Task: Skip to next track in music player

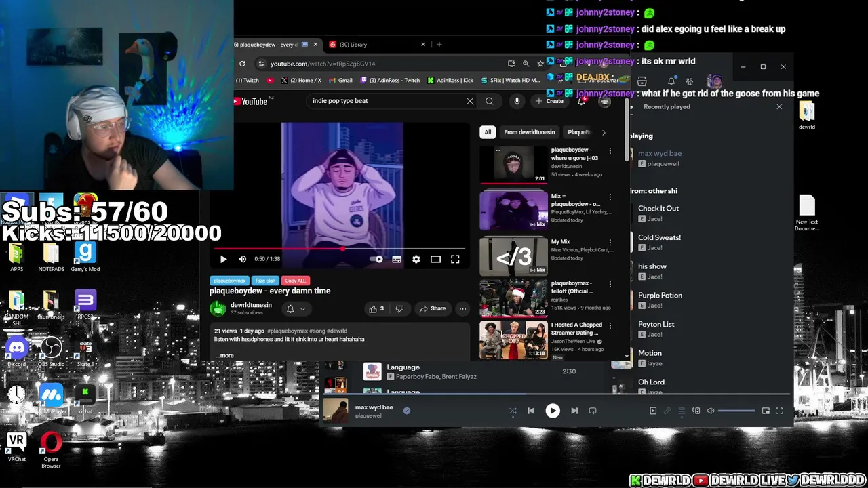Action: pyautogui.click(x=574, y=411)
